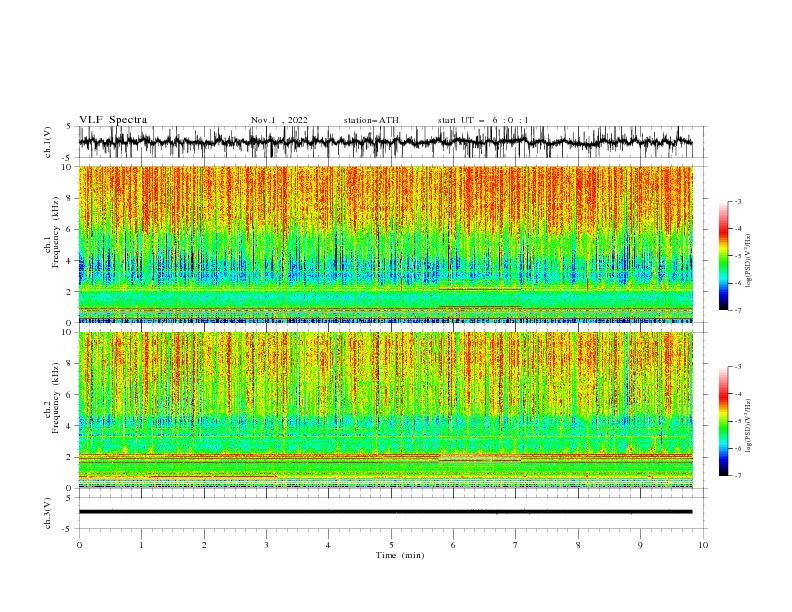The height and width of the screenshot is (612, 792).
Task: Click the "ch.1(V)" waveform axis label
Action: 48,142
